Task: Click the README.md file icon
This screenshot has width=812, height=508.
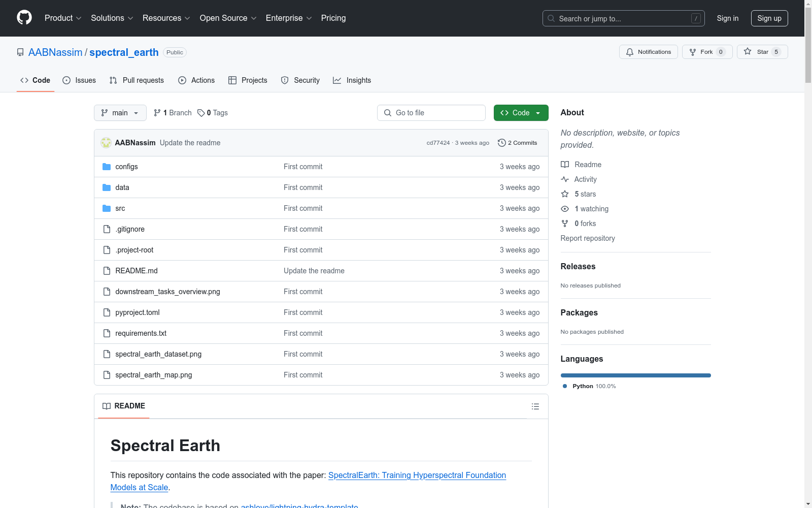Action: click(107, 271)
